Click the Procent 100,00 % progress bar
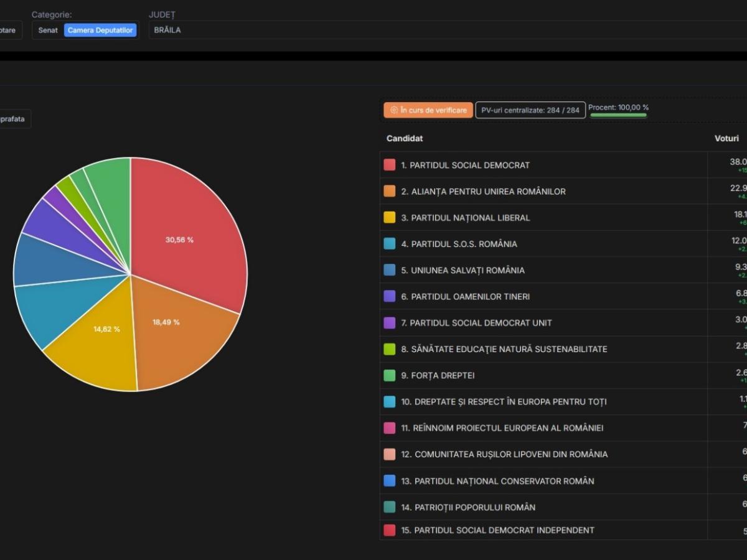This screenshot has width=747, height=560. coord(618,114)
